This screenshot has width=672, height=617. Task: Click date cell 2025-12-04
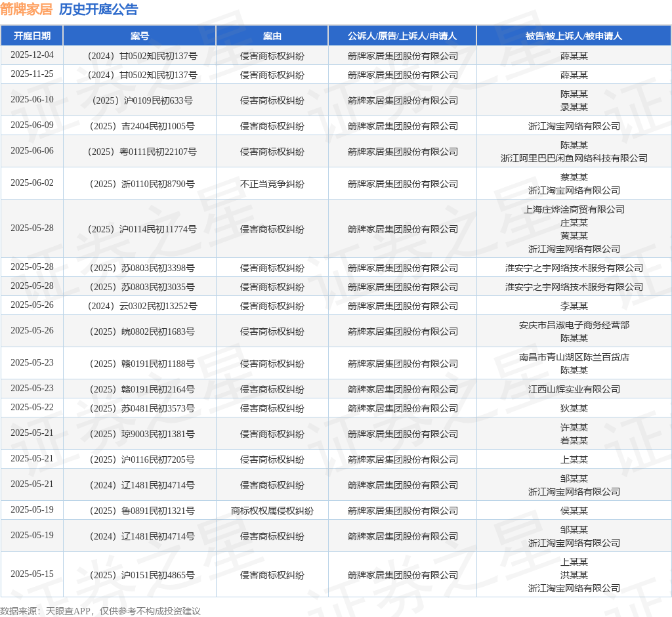[x=32, y=55]
